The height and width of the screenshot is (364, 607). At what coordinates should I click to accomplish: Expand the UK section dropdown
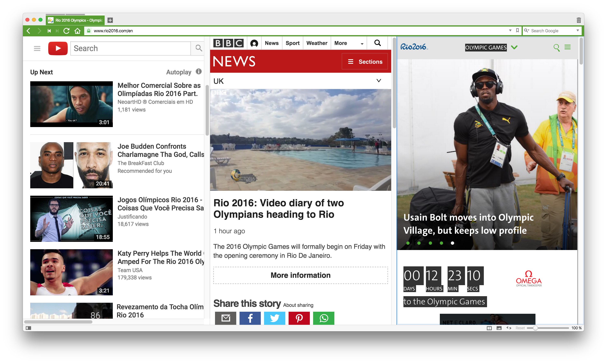click(x=379, y=81)
